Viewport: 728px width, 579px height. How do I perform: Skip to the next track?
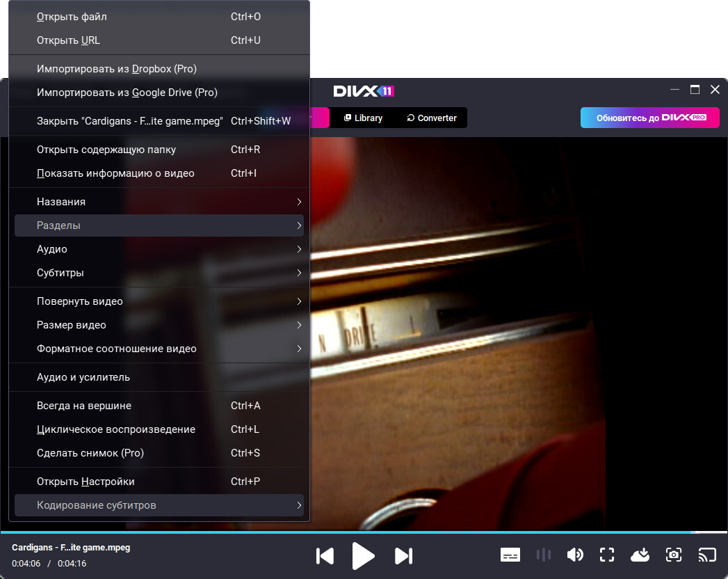tap(403, 556)
